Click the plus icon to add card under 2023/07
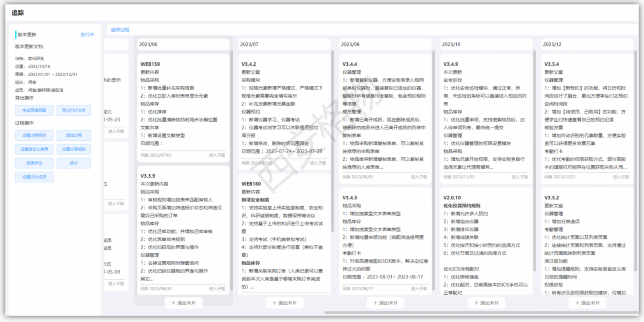644x322 pixels. click(285, 302)
